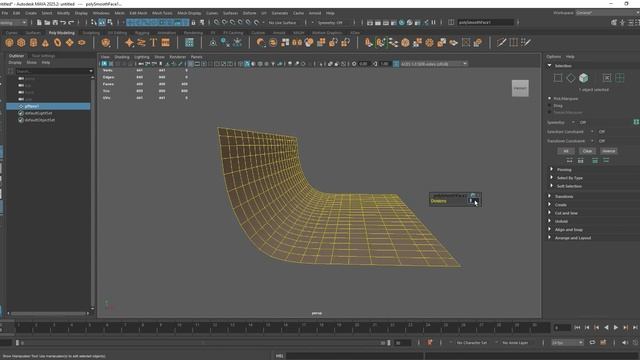Create a polygon cube from the shelf

tap(21, 42)
